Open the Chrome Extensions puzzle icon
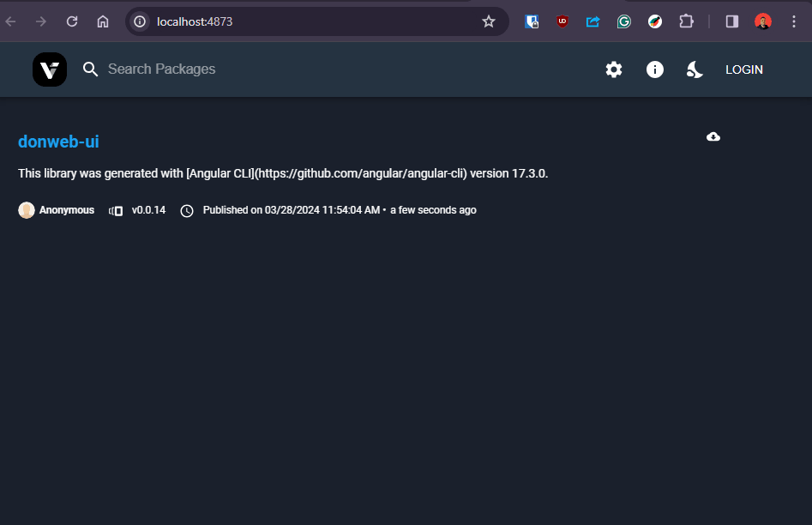 click(x=686, y=21)
